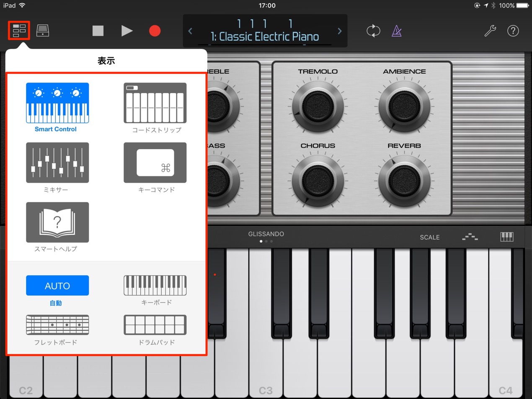This screenshot has height=399, width=532.
Task: Play the C2 white key
Action: pos(26,377)
